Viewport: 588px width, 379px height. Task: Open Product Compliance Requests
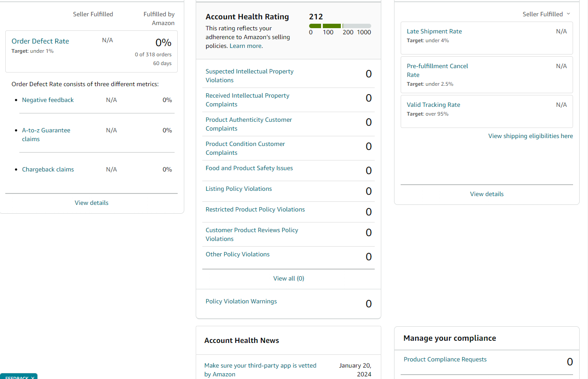pyautogui.click(x=445, y=359)
